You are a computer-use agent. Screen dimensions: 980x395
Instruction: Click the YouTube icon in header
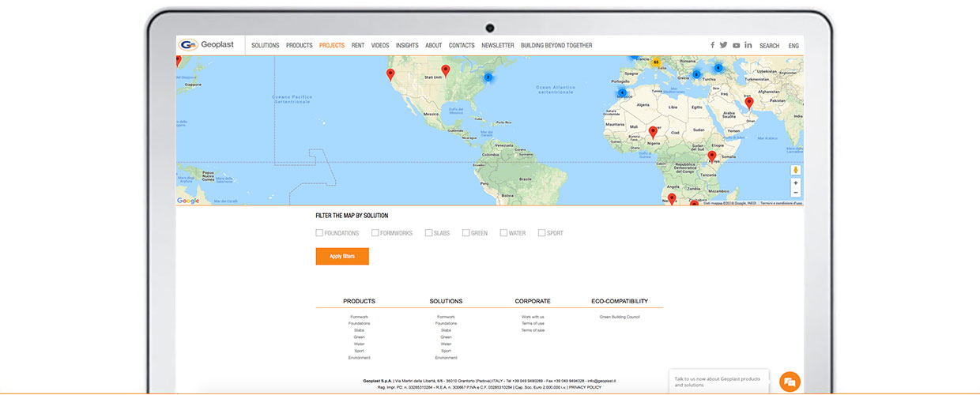coord(736,45)
